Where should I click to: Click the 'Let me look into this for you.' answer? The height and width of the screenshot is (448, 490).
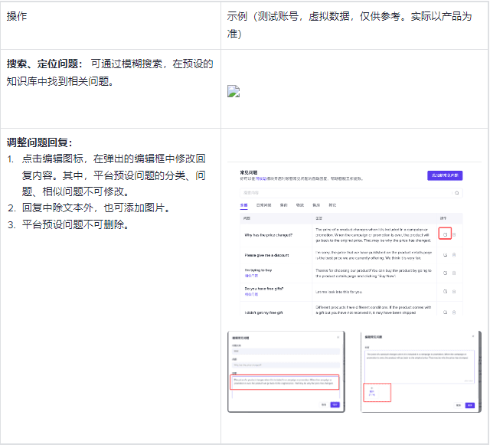coord(339,292)
